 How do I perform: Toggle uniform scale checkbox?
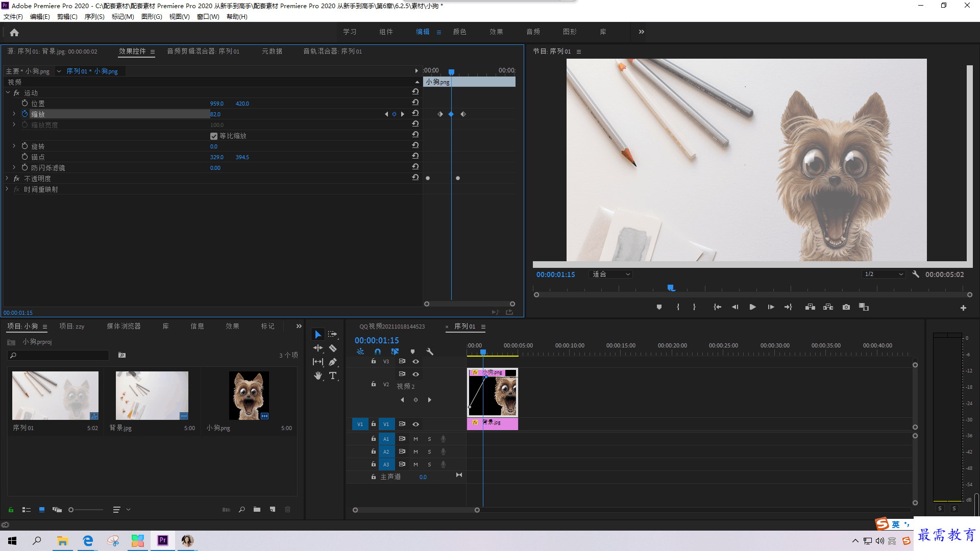pyautogui.click(x=214, y=136)
